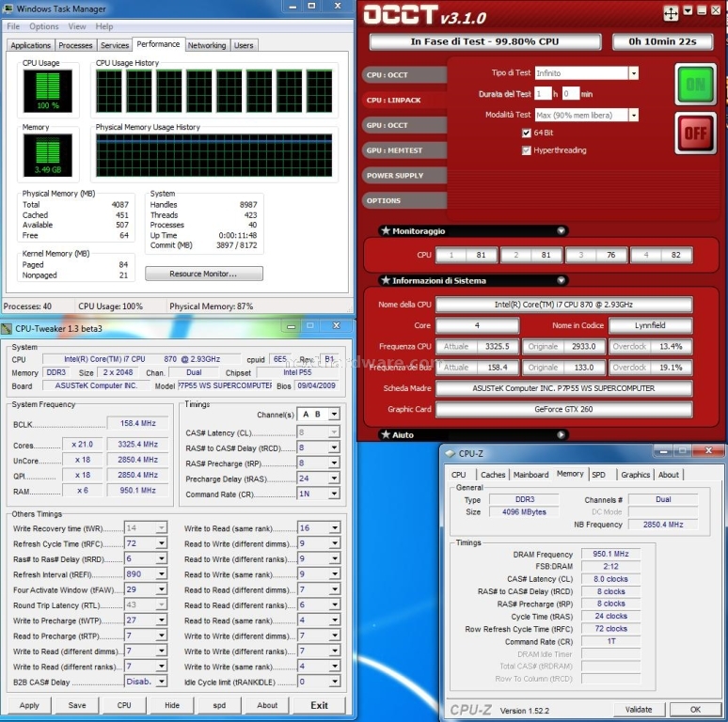Image resolution: width=728 pixels, height=722 pixels.
Task: Click the Exit button in CPU-Tweaker
Action: click(319, 705)
